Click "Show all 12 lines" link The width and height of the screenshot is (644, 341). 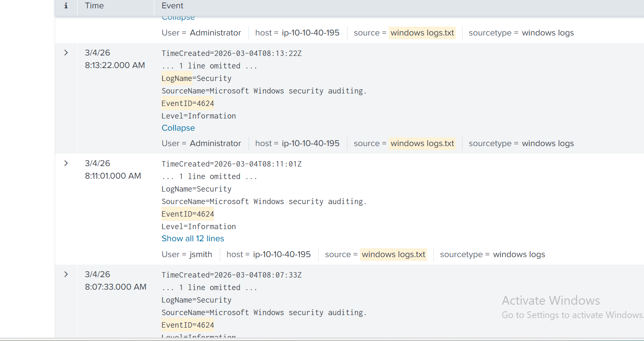193,239
